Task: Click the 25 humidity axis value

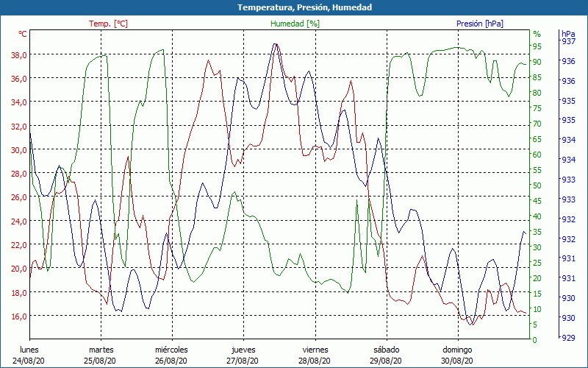Action: click(537, 263)
